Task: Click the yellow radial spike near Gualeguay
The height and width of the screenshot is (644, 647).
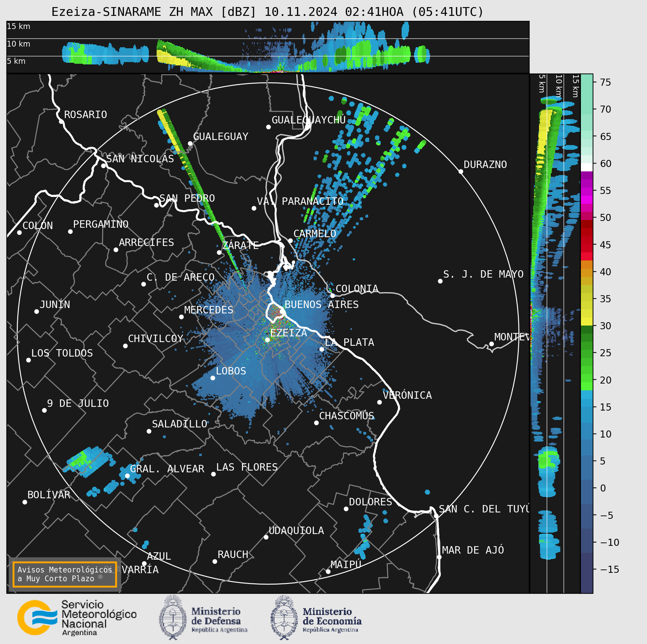Action: [170, 132]
